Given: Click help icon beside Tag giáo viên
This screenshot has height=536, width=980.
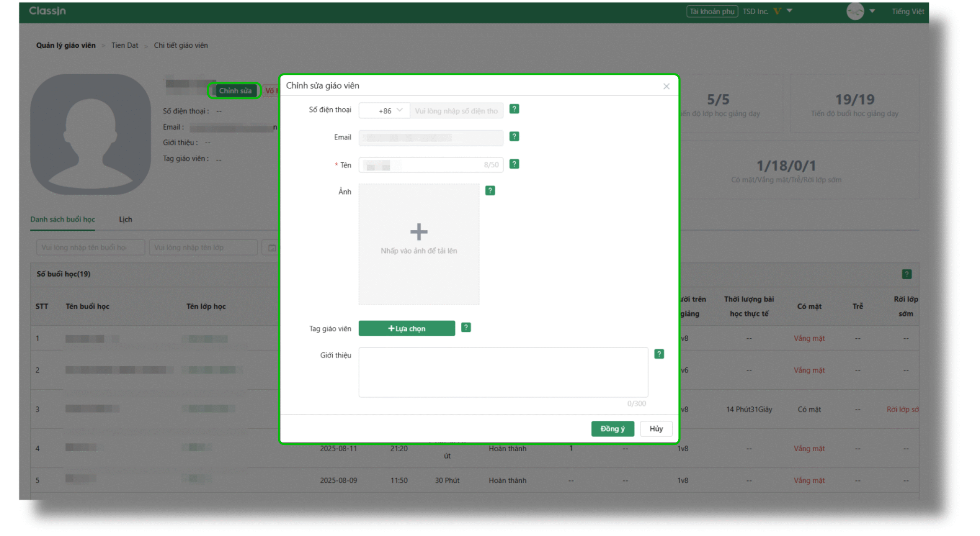Looking at the screenshot, I should [465, 328].
